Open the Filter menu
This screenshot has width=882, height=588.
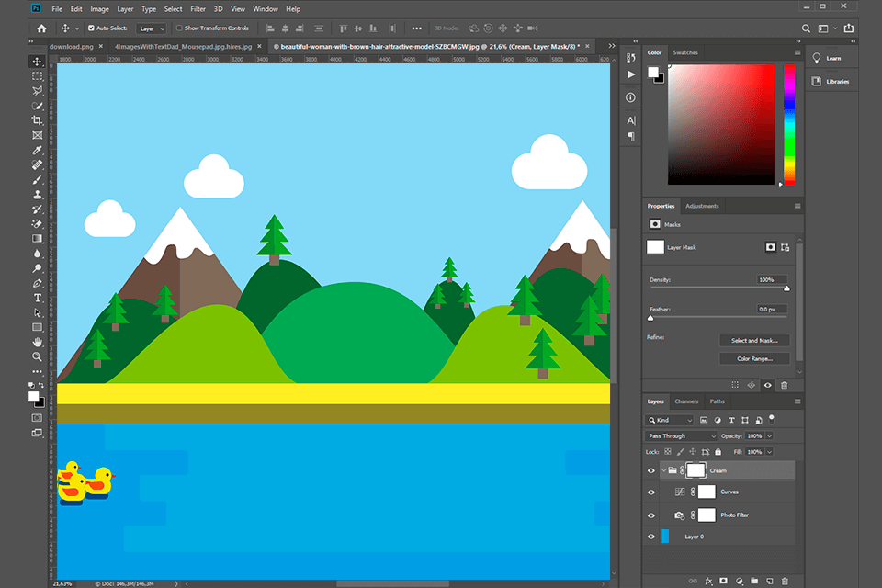pos(198,9)
